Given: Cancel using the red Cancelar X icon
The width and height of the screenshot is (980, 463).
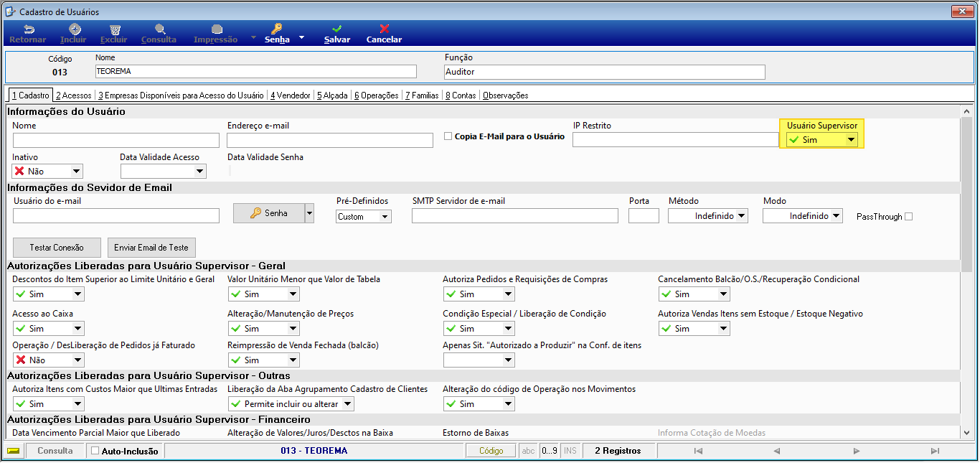Looking at the screenshot, I should 385,29.
